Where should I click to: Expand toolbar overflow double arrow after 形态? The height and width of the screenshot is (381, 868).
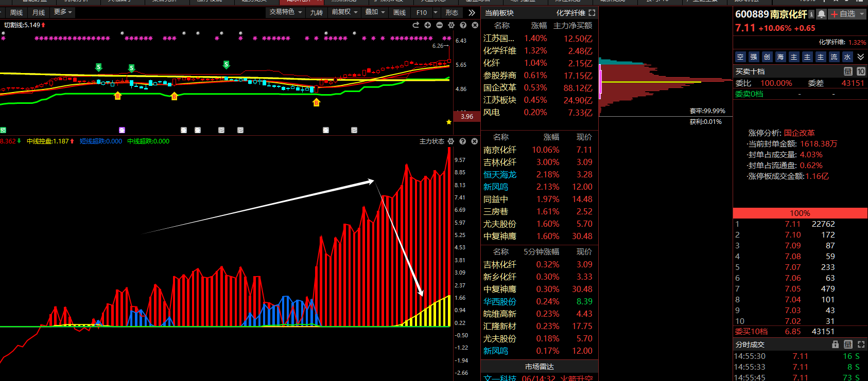pyautogui.click(x=472, y=12)
